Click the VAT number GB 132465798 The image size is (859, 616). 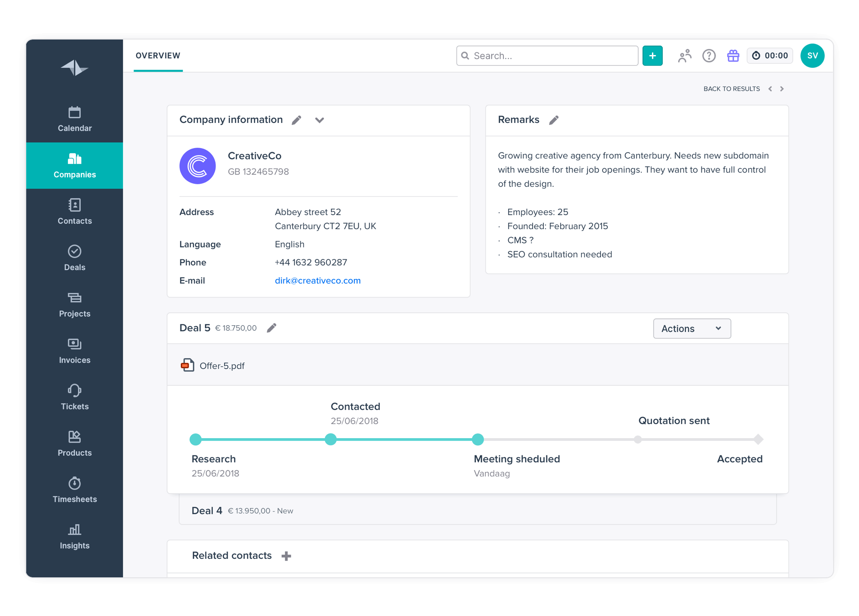(258, 172)
